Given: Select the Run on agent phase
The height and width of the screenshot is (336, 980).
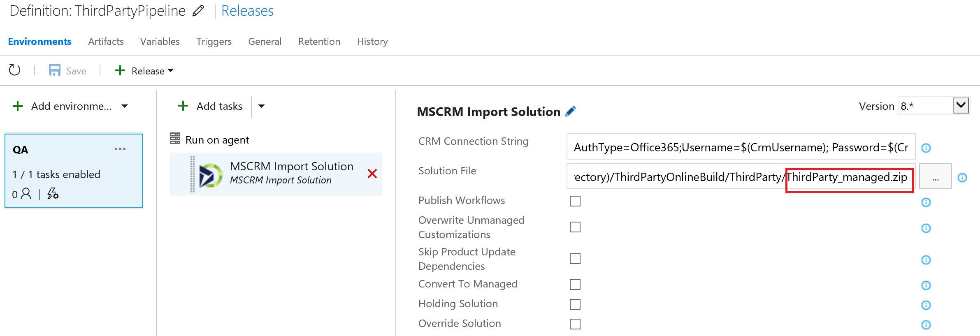Looking at the screenshot, I should pyautogui.click(x=209, y=140).
